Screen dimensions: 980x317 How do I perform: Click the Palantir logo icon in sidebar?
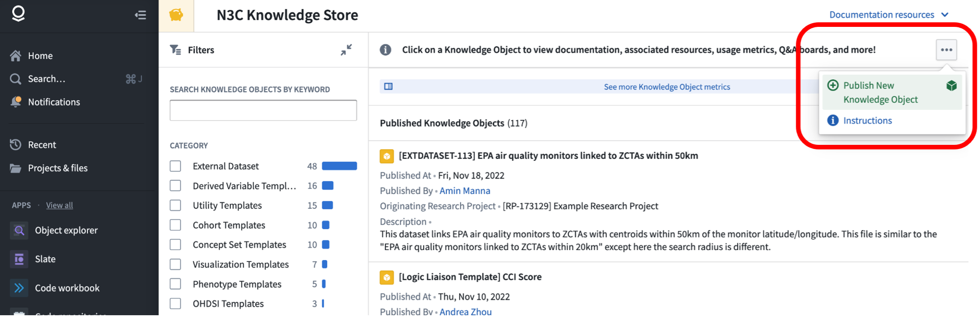(x=18, y=14)
